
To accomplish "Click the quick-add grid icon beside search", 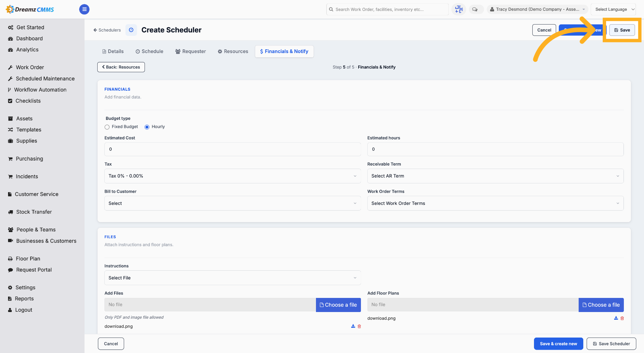I will (459, 9).
